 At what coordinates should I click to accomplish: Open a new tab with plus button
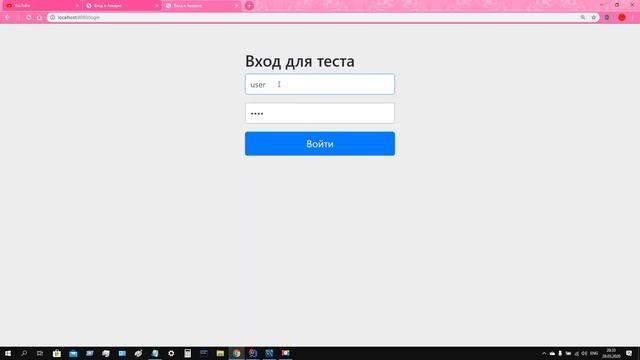(249, 6)
